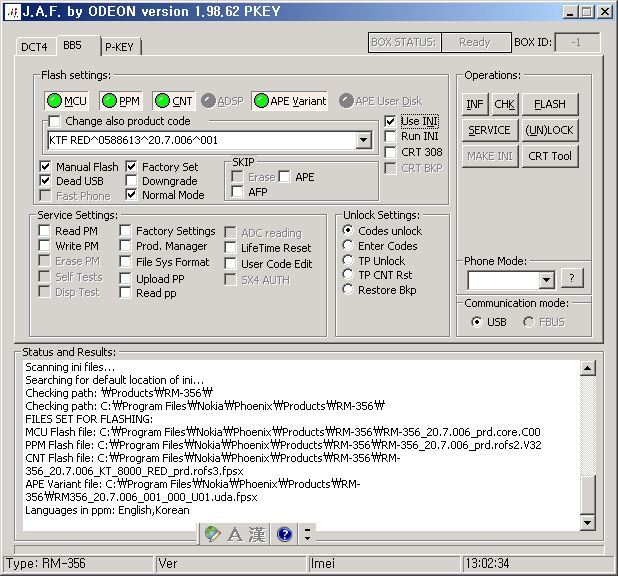Uncheck the Use INI checkbox
The height and width of the screenshot is (576, 618).
[x=390, y=121]
